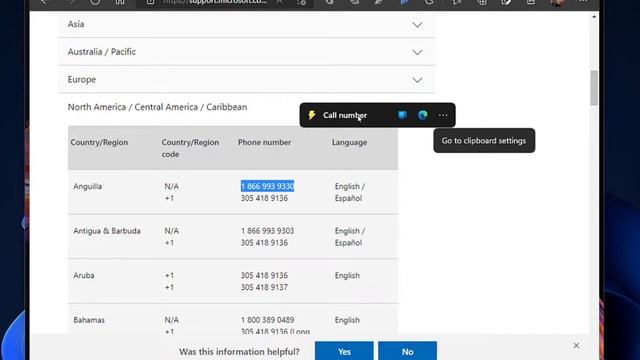Select the Aruba country cell
Screen dimensions: 640x360
pyautogui.click(x=84, y=275)
